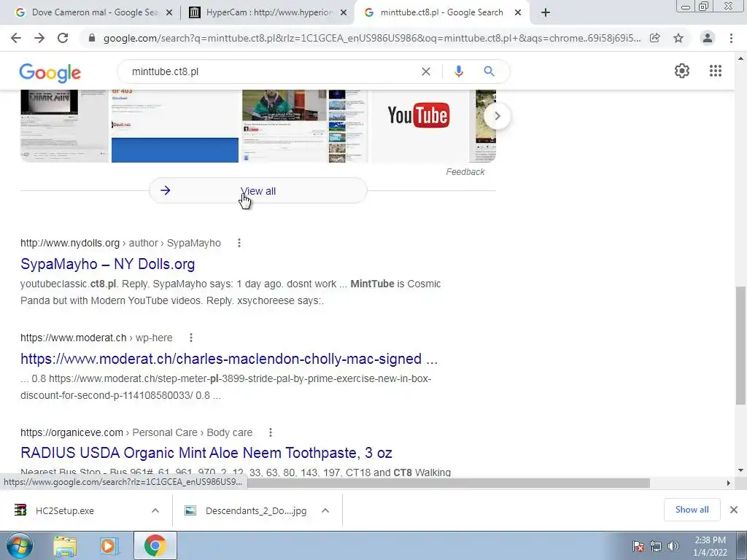The height and width of the screenshot is (560, 747).
Task: Open Chrome's three-dot menu
Action: pos(731,38)
